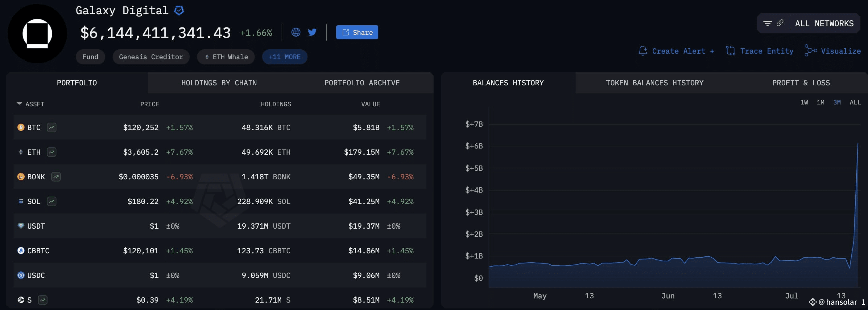Switch to the PORTFOLIO tab
This screenshot has width=868, height=310.
click(77, 83)
